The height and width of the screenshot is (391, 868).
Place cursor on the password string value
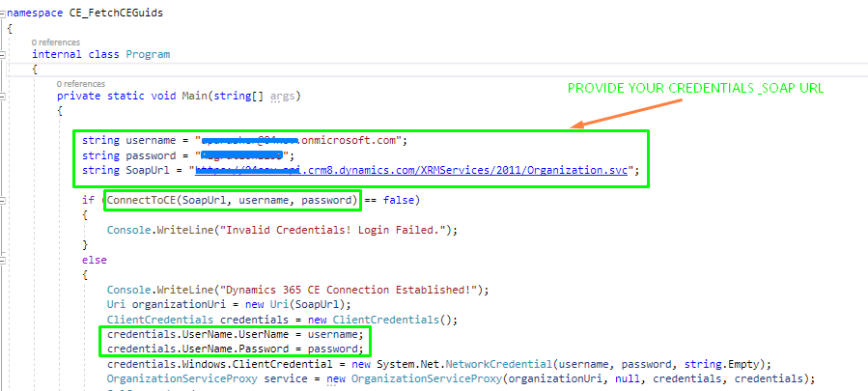tap(241, 155)
